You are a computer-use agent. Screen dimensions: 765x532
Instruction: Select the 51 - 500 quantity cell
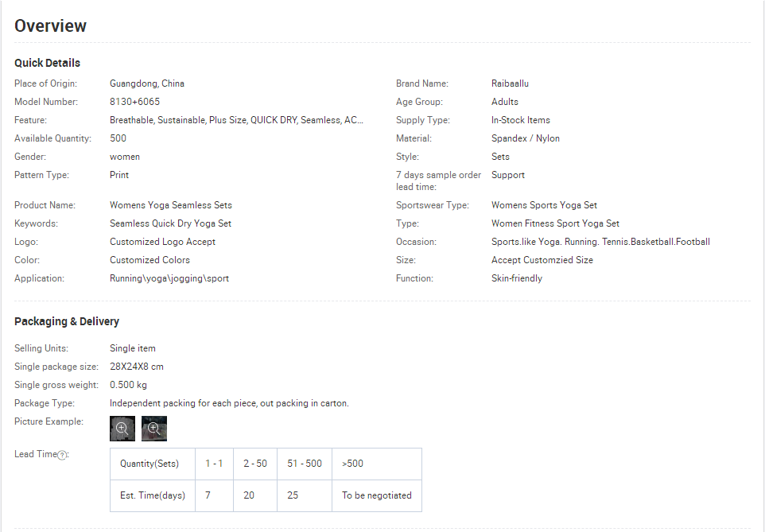pyautogui.click(x=305, y=464)
